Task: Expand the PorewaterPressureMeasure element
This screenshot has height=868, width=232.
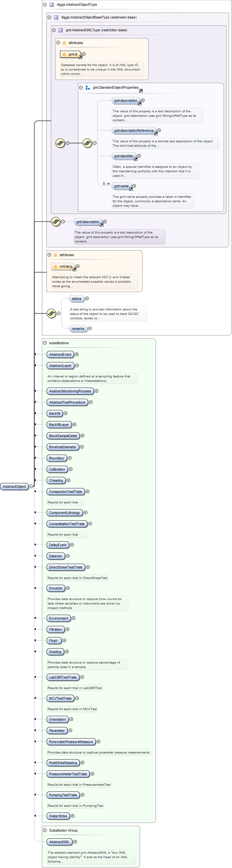Action: pos(99,742)
